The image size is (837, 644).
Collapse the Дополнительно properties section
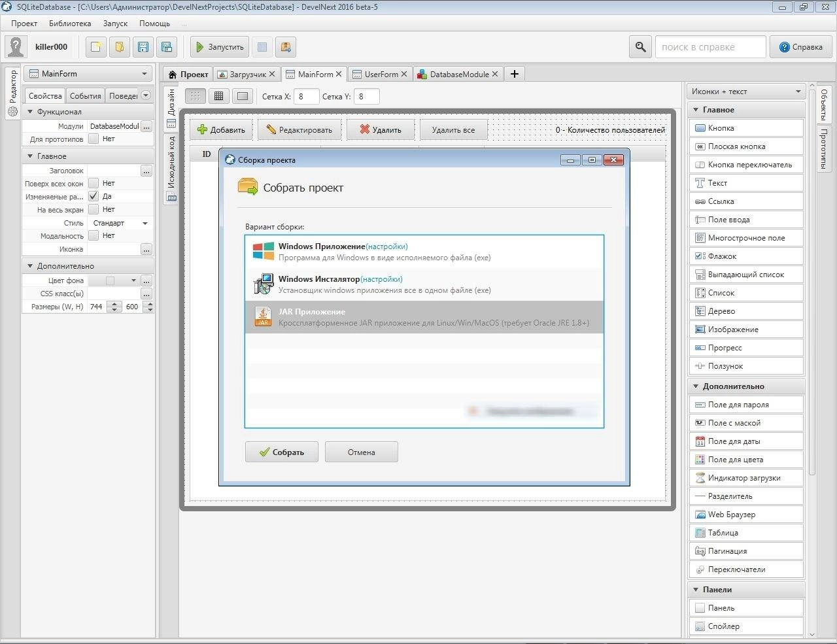[x=30, y=266]
